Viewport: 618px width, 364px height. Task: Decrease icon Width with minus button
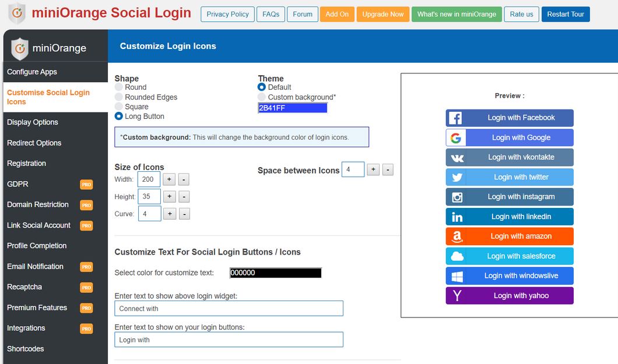(184, 179)
